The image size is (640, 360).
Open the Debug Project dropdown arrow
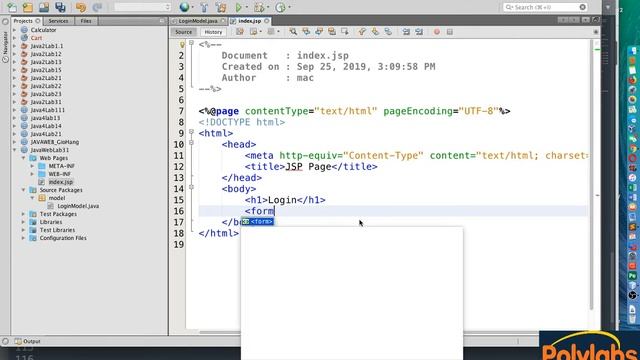coord(268,7)
